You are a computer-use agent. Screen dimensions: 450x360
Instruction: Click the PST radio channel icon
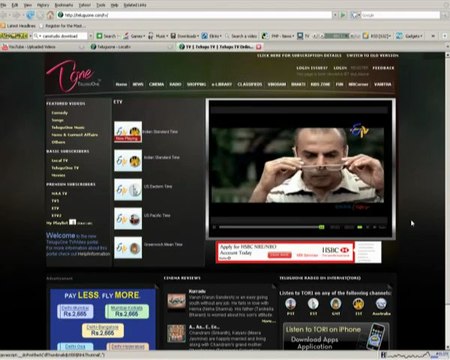click(291, 304)
